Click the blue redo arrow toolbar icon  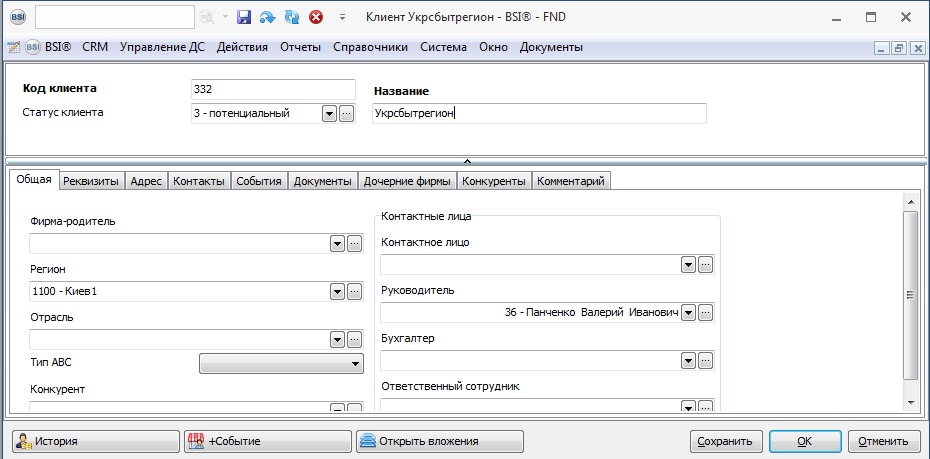267,17
